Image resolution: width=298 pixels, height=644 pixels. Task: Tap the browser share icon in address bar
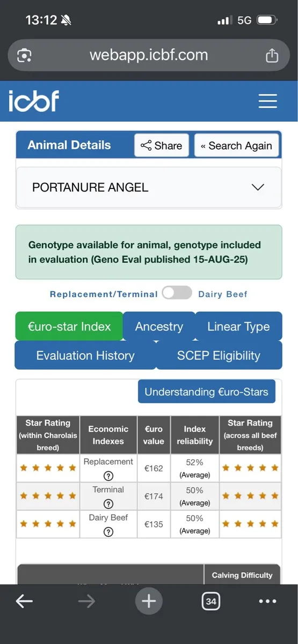(x=272, y=55)
